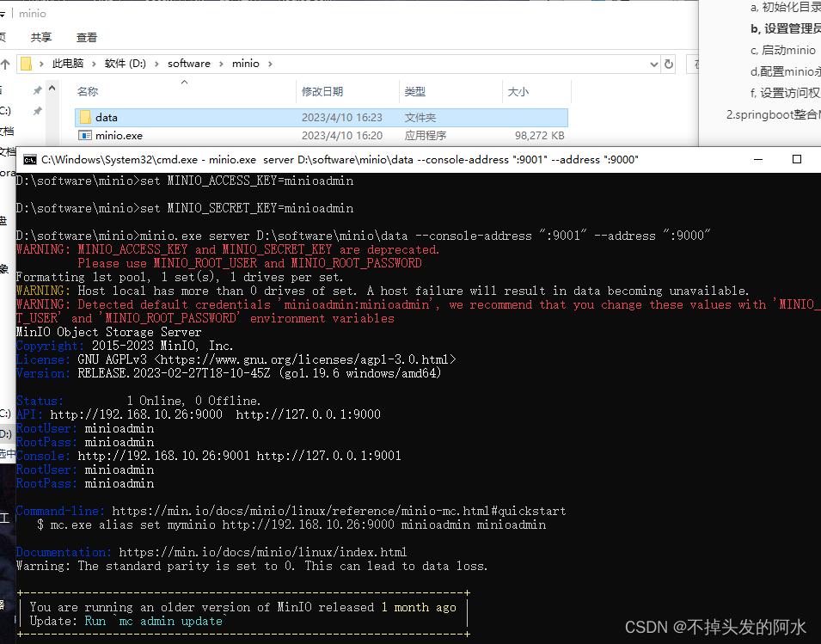Select the minio.exe file name
Screen dimensions: 821x644
tap(119, 136)
